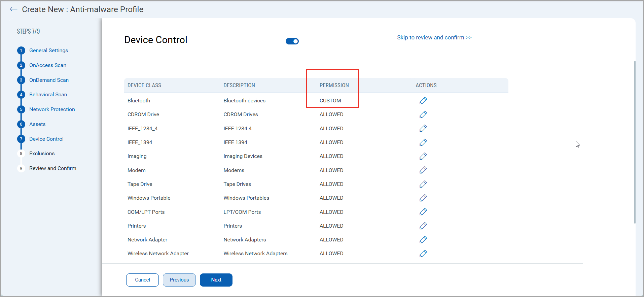Viewport: 644px width, 297px height.
Task: Click pencil icon for Wireless Network Adapter
Action: point(423,254)
